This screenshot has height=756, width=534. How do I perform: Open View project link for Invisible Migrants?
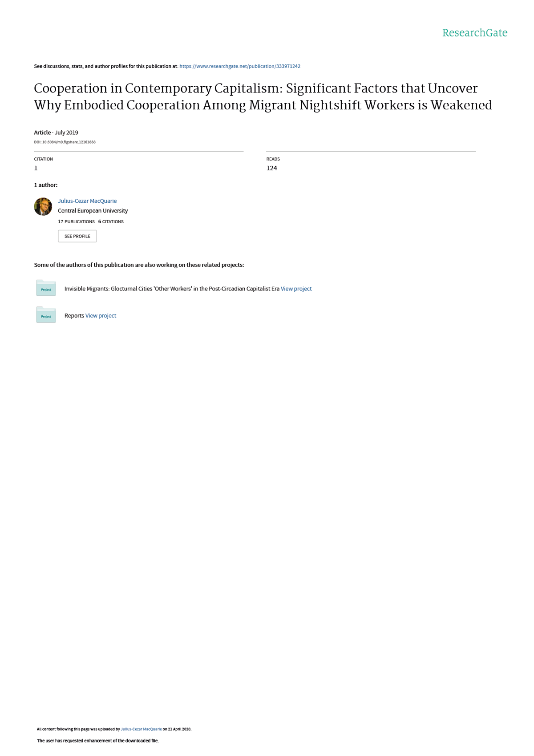(296, 289)
